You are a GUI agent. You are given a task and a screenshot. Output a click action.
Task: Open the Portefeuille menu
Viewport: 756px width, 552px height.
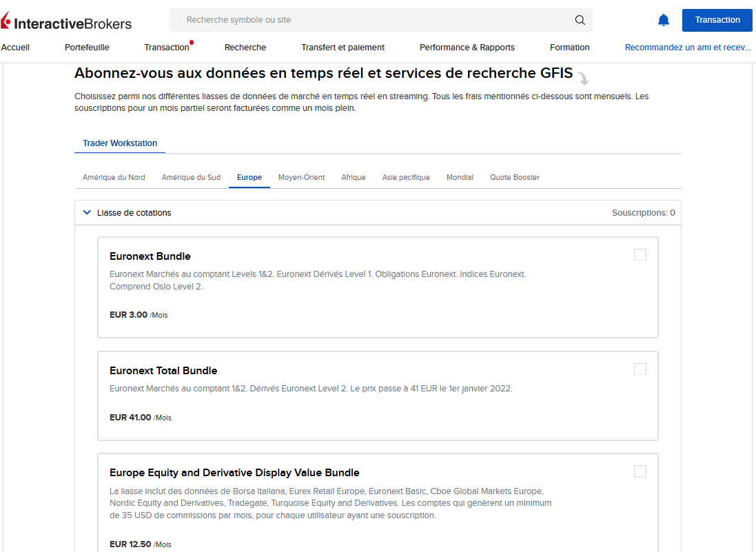pyautogui.click(x=87, y=48)
